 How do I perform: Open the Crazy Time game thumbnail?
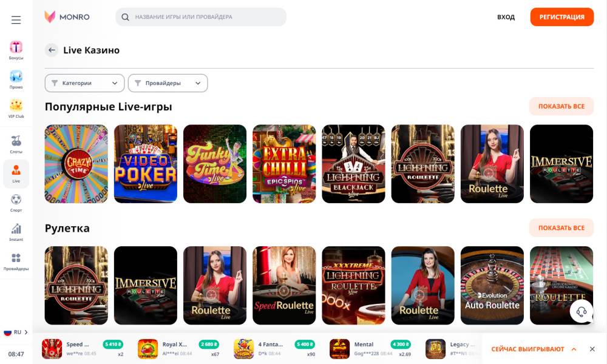[76, 164]
